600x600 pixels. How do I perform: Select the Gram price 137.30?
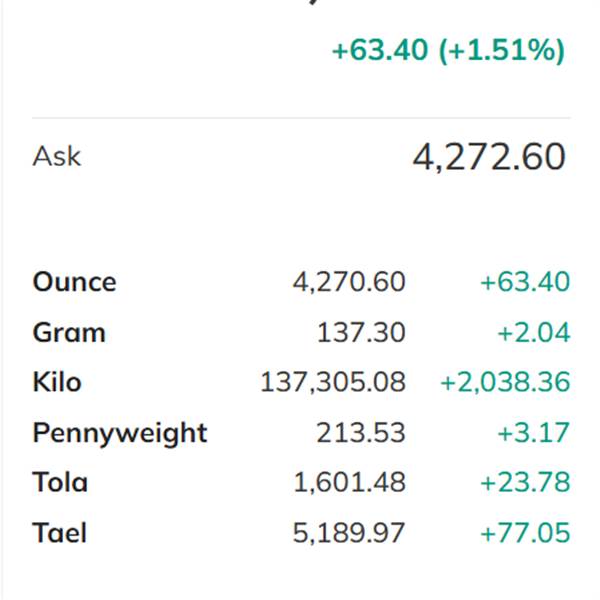[361, 332]
